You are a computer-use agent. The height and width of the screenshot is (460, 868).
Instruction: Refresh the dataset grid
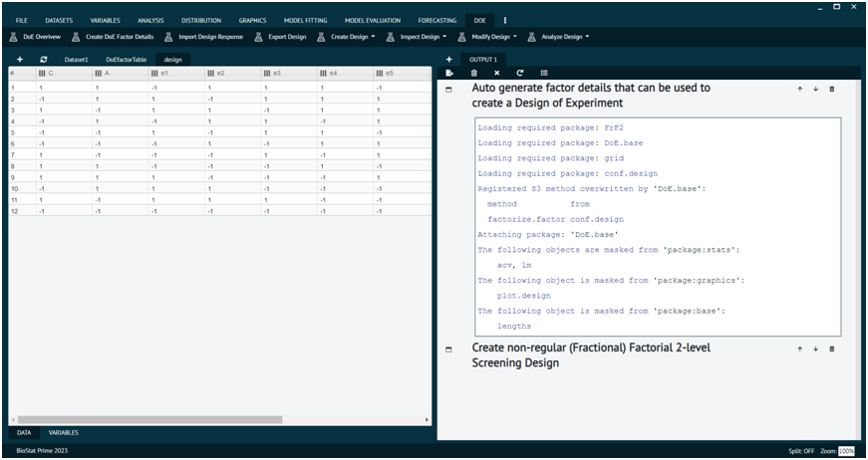(43, 59)
